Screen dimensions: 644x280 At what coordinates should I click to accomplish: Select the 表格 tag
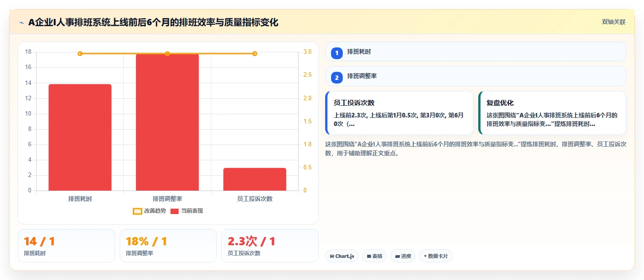click(374, 256)
